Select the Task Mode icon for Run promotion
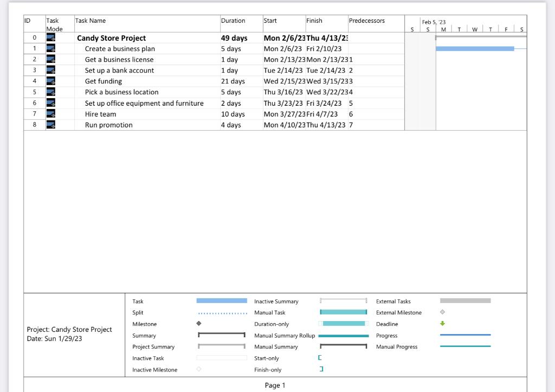 point(51,125)
